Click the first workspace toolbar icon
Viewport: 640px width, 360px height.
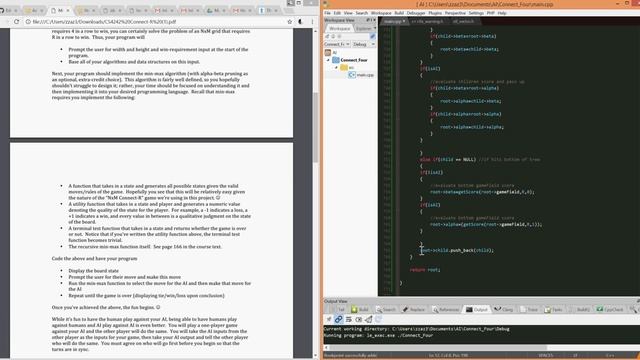(327, 36)
